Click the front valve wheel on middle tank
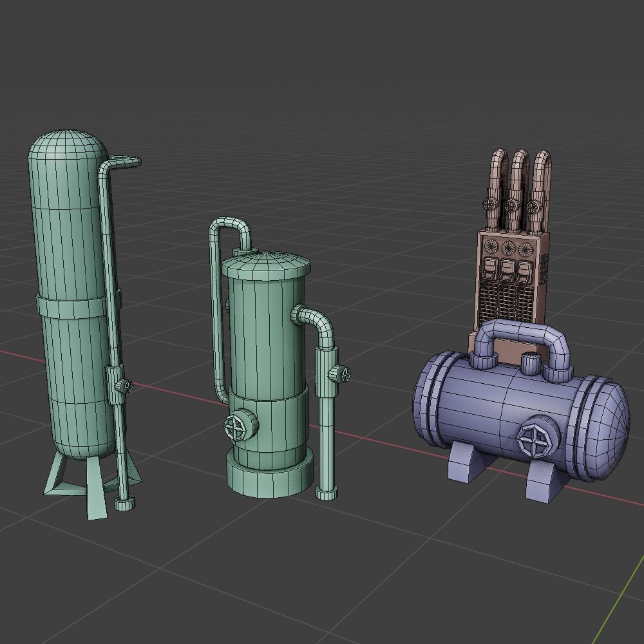644x644 pixels. pyautogui.click(x=238, y=426)
